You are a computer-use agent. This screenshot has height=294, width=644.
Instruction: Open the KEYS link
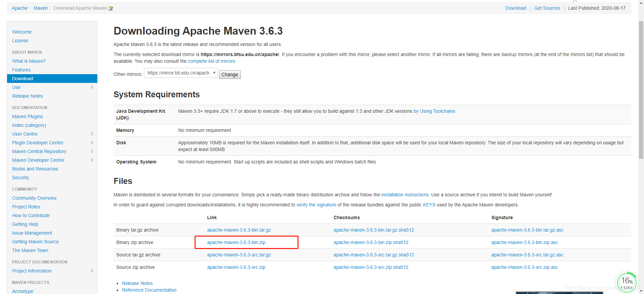pos(429,205)
